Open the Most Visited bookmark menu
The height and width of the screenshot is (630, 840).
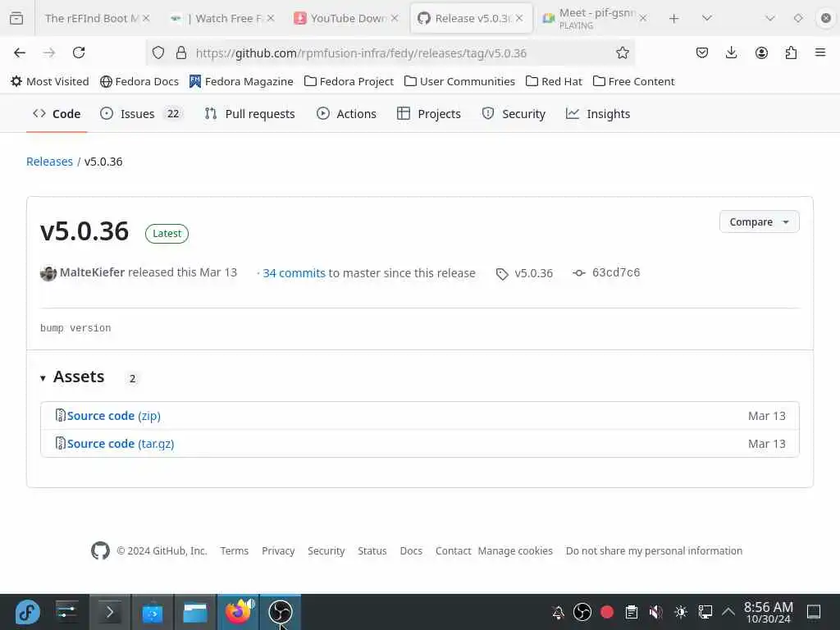(50, 81)
